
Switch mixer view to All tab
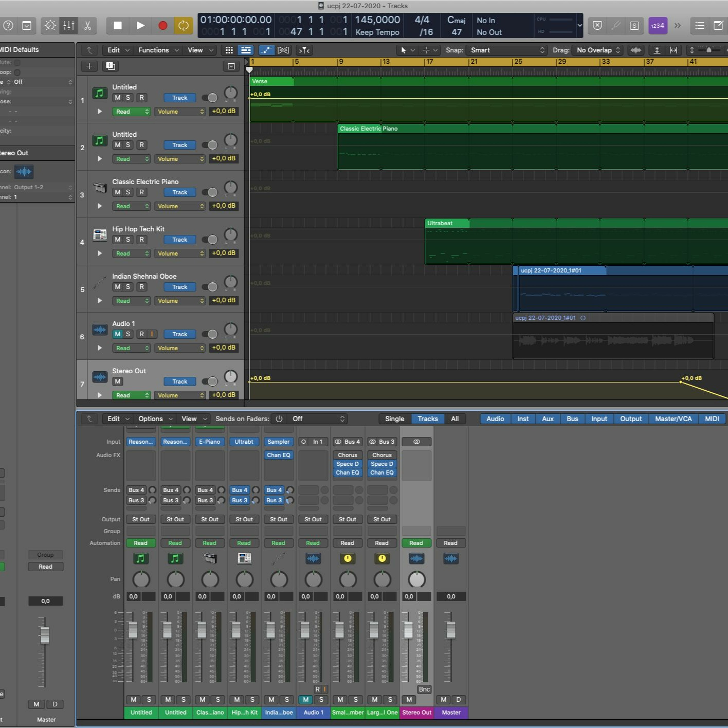(455, 419)
